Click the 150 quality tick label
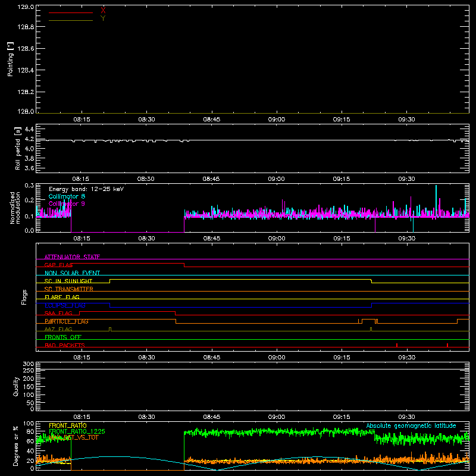476x476 pixels. click(28, 387)
